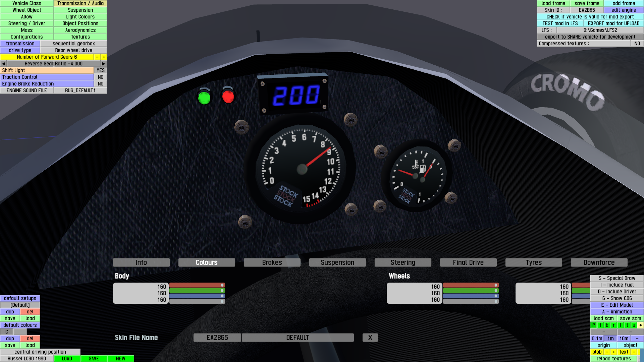Toggle G – Show COG
The image size is (644, 362).
(x=617, y=298)
